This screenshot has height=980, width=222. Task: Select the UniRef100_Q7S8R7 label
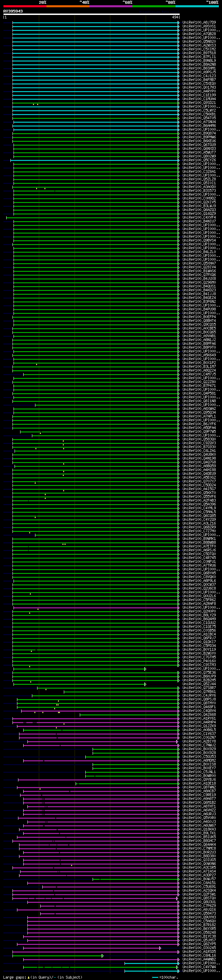pos(199,687)
